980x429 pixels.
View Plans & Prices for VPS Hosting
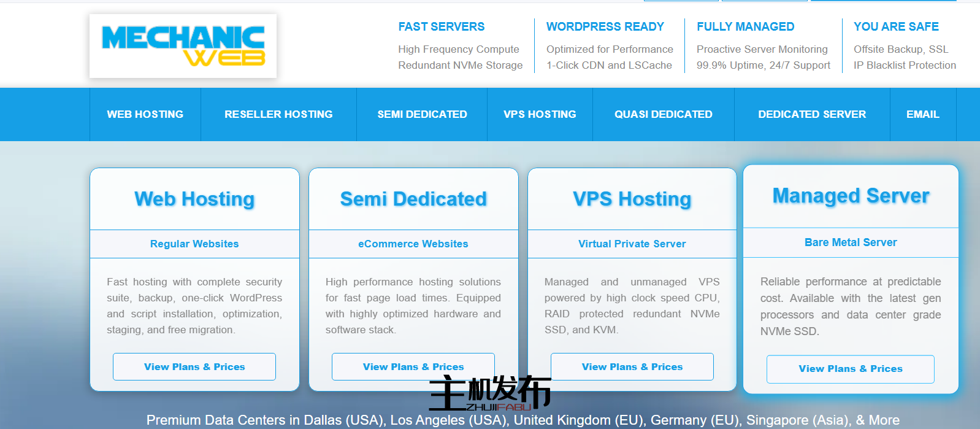pyautogui.click(x=632, y=366)
